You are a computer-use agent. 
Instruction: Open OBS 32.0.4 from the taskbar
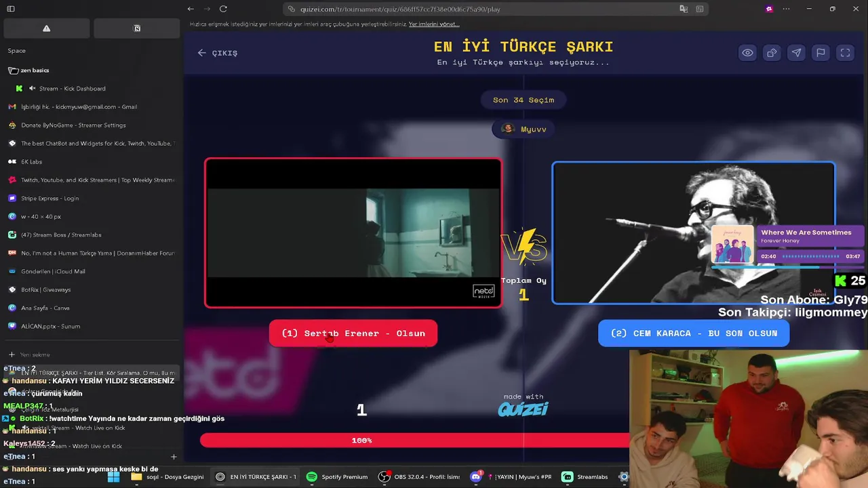(x=419, y=477)
